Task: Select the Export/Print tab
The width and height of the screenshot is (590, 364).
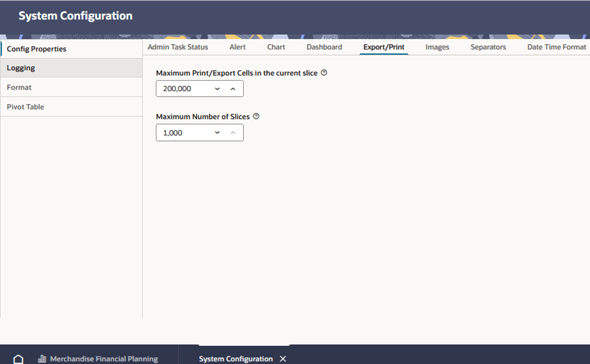Action: pos(384,47)
